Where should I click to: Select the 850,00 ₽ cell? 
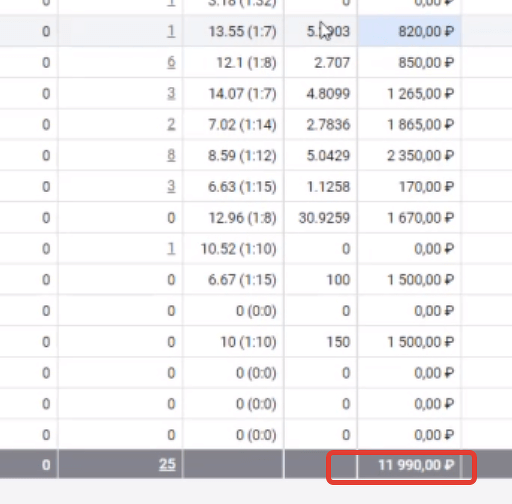[409, 62]
